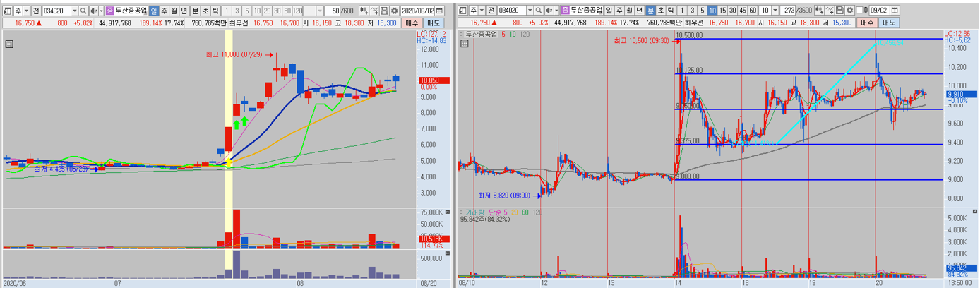
Task: Select 년 yearly period in right chart
Action: [x=640, y=11]
